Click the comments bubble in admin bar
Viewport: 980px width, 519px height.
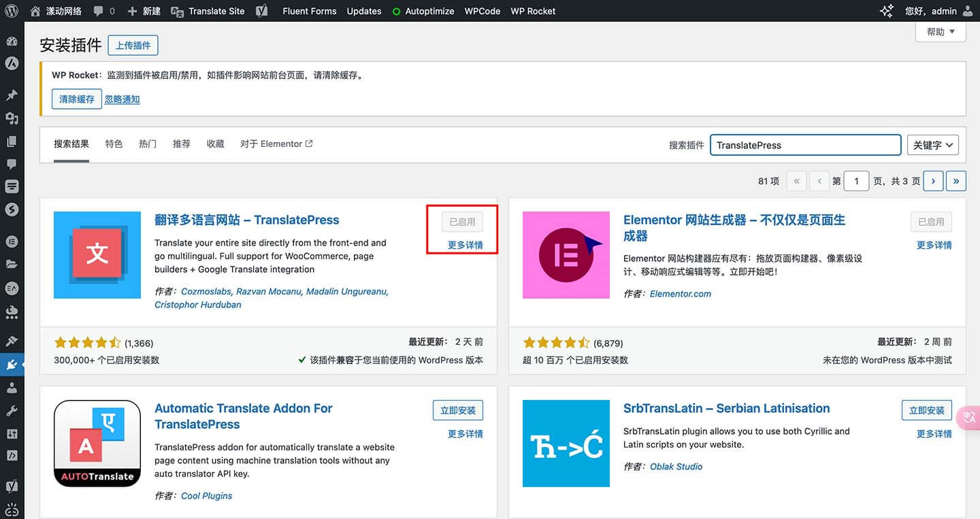pyautogui.click(x=104, y=11)
